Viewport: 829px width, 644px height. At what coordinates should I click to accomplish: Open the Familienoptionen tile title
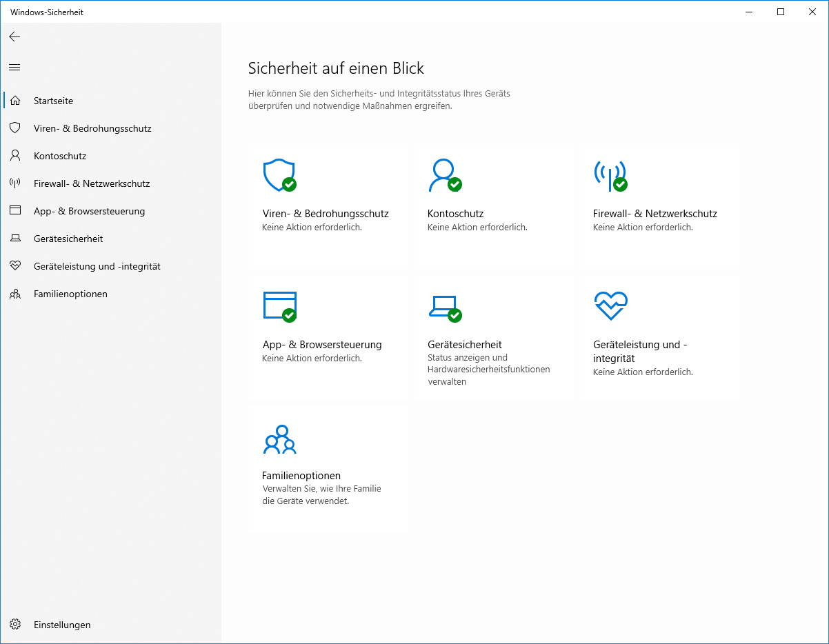(301, 476)
